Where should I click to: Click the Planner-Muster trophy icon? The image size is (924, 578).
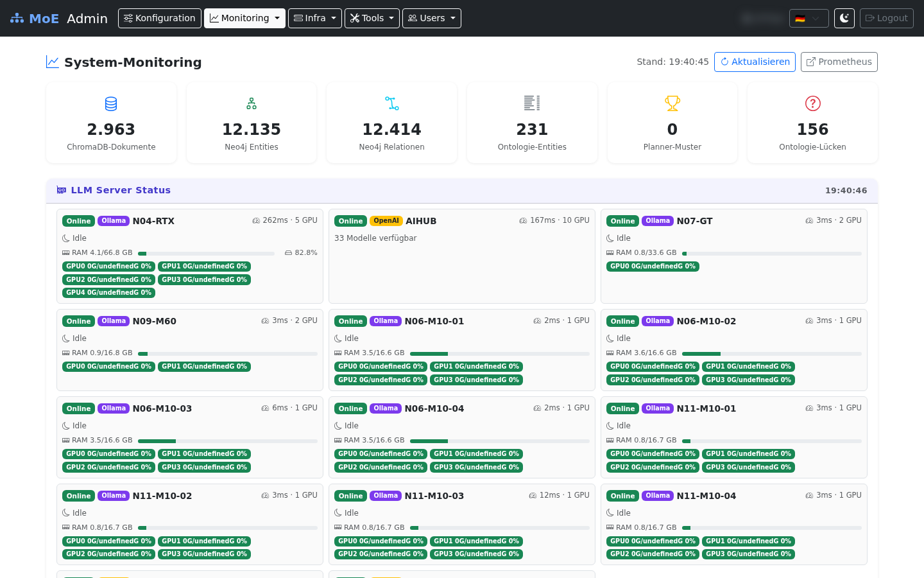(x=672, y=103)
